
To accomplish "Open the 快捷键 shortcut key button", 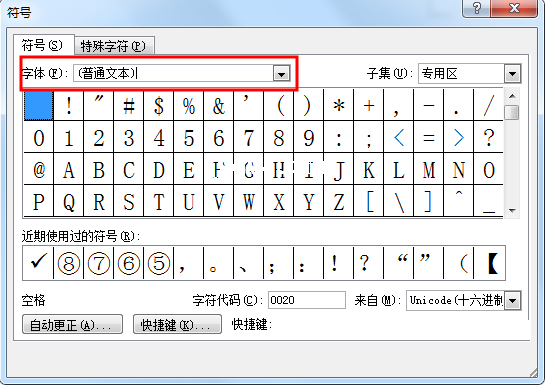I will click(177, 325).
